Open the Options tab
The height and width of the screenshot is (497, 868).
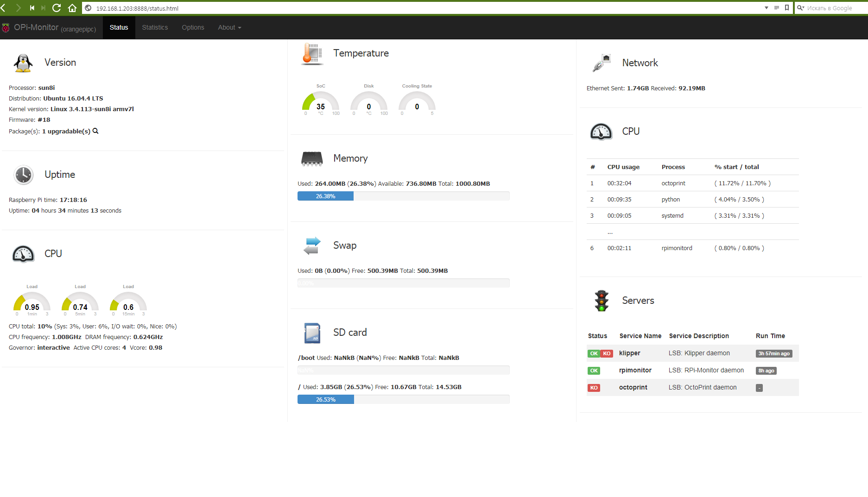193,28
